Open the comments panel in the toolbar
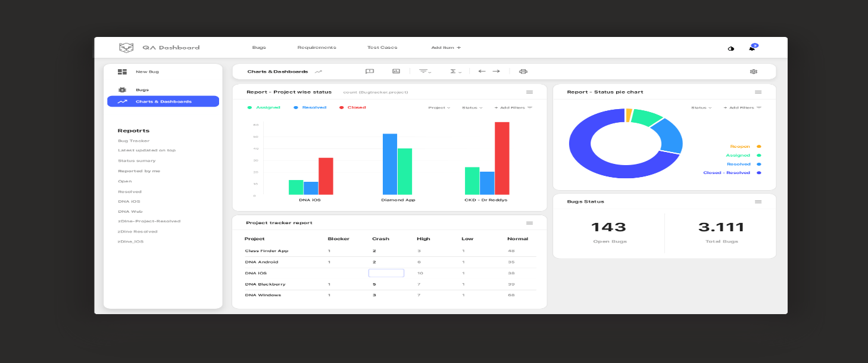Viewport: 868px width, 363px height. tap(370, 71)
